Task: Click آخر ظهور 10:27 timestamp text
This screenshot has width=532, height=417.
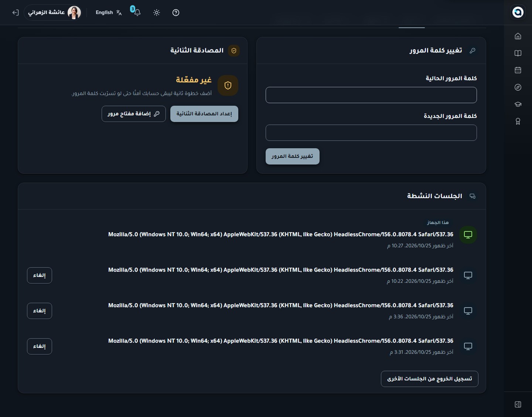Action: (x=420, y=246)
